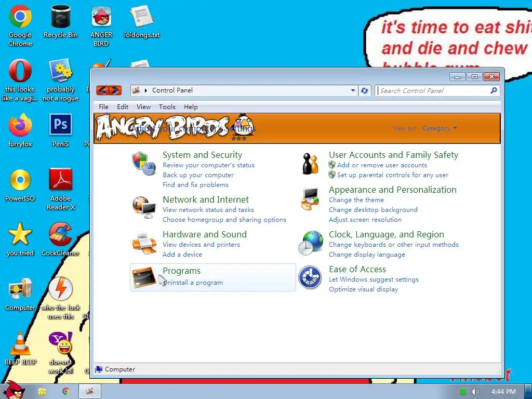Open the Edit menu

click(123, 107)
